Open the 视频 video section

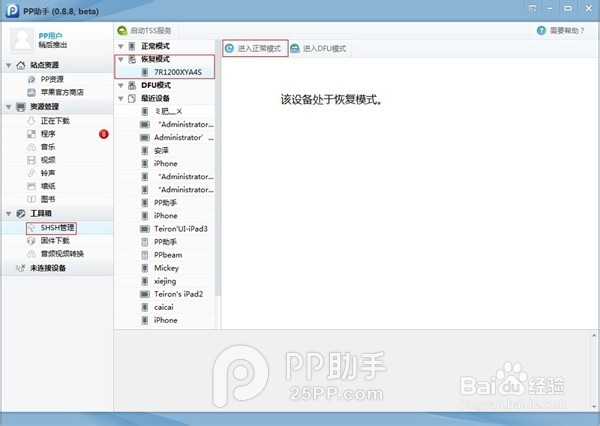(x=57, y=160)
